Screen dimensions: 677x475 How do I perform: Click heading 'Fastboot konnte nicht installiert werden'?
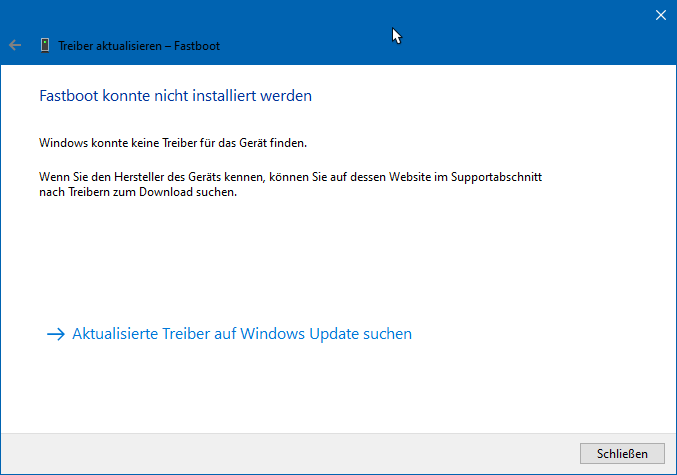click(x=175, y=96)
